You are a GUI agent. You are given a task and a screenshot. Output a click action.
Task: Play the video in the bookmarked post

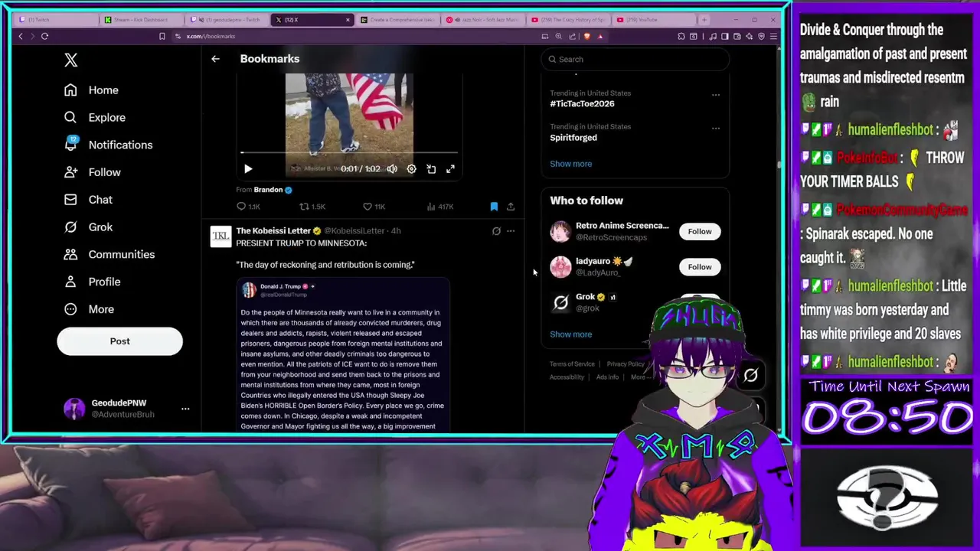(x=247, y=169)
